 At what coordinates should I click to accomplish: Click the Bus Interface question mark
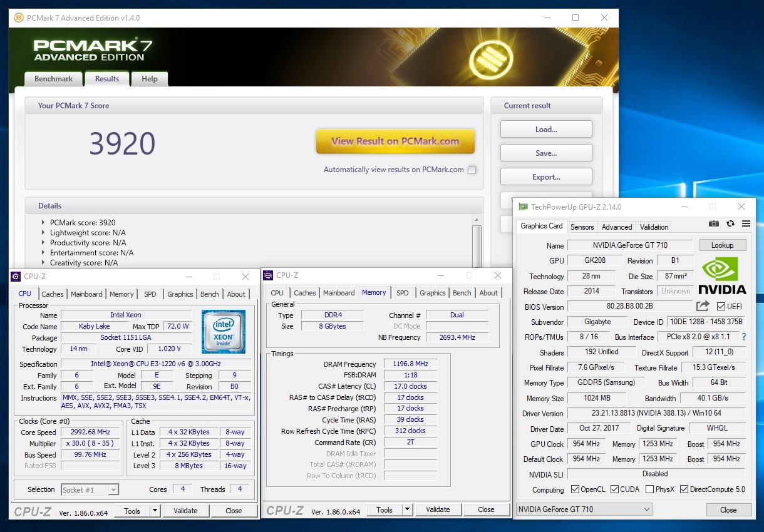tap(744, 337)
